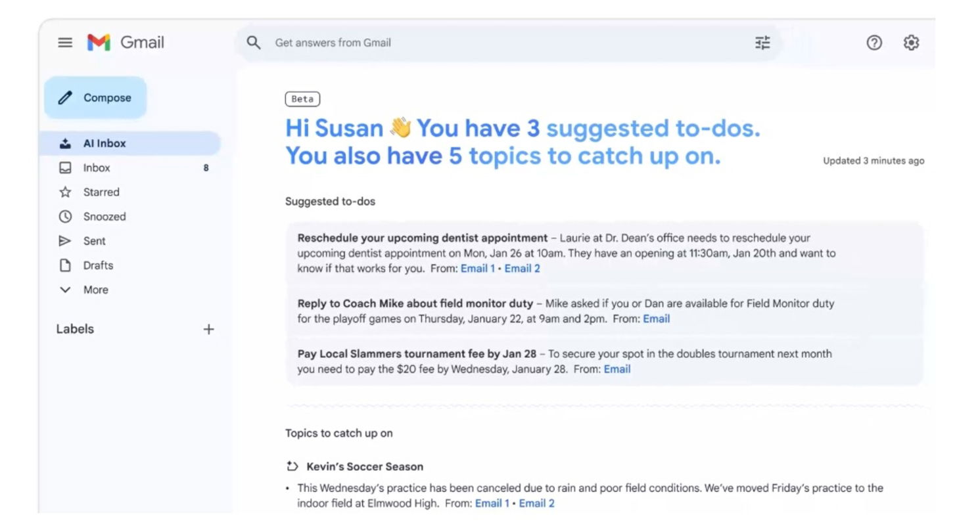The height and width of the screenshot is (532, 980).
Task: Open Email 1 from the dentist to-do
Action: 478,268
